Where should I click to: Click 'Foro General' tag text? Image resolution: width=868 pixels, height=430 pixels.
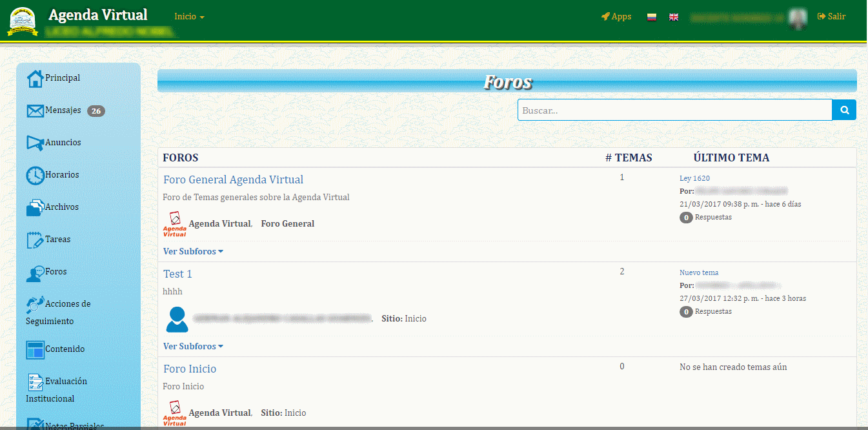click(288, 224)
